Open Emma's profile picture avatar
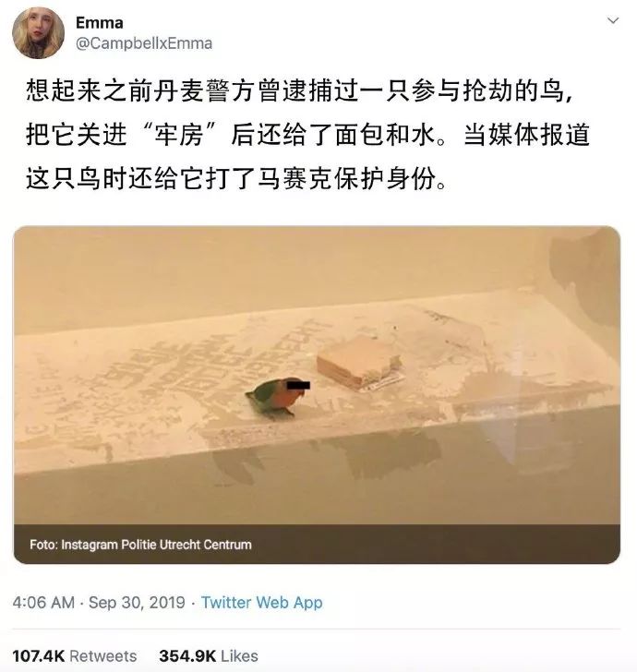 click(38, 33)
